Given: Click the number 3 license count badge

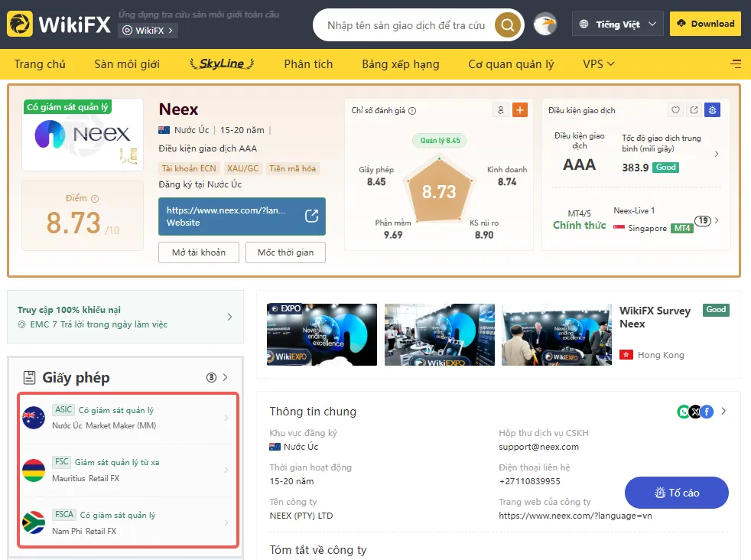Looking at the screenshot, I should tap(211, 377).
